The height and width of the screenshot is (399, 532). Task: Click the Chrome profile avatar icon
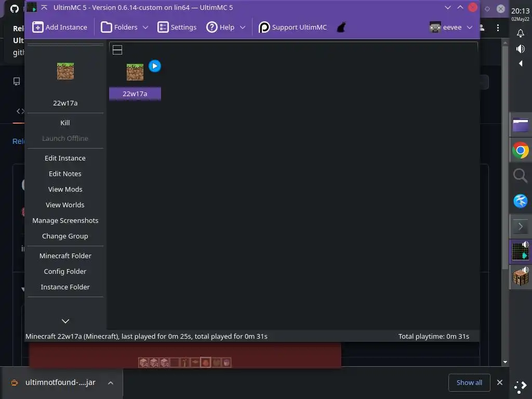coord(483,28)
